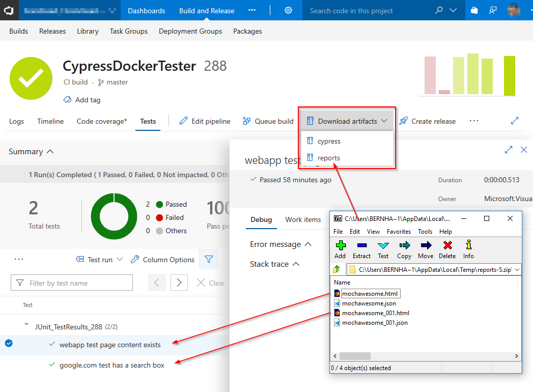This screenshot has height=392, width=533.
Task: Switch to the Logs tab
Action: [x=16, y=121]
